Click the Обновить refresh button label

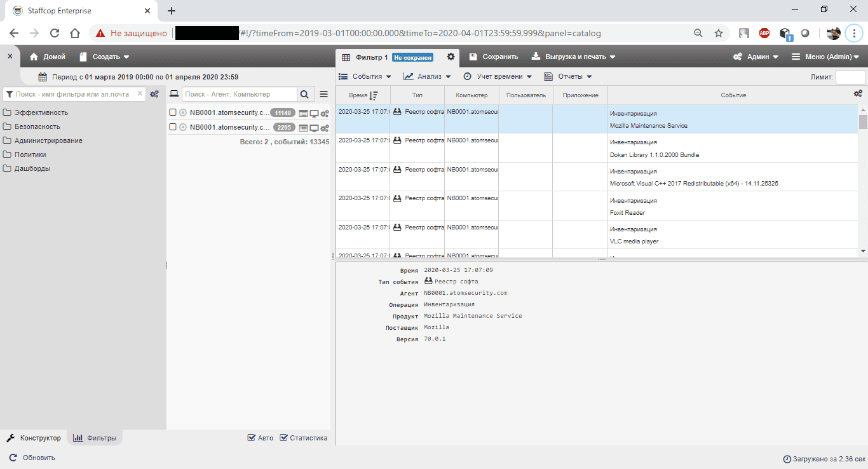[x=39, y=458]
